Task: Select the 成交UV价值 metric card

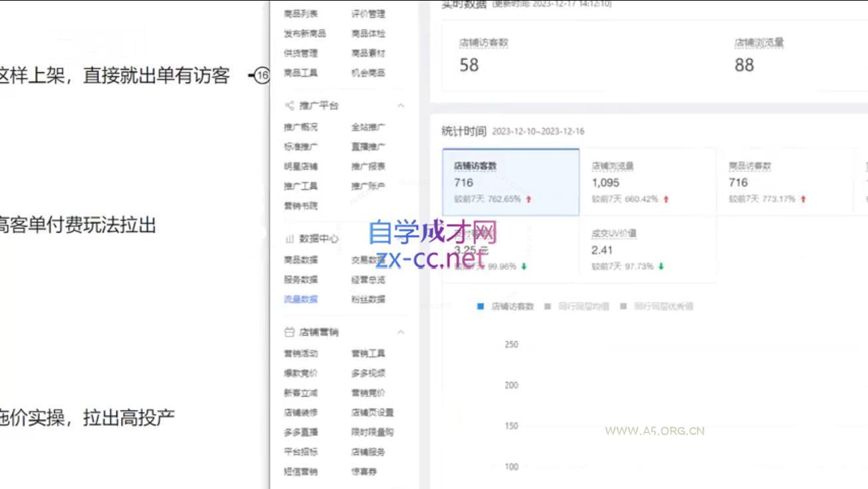Action: click(648, 249)
